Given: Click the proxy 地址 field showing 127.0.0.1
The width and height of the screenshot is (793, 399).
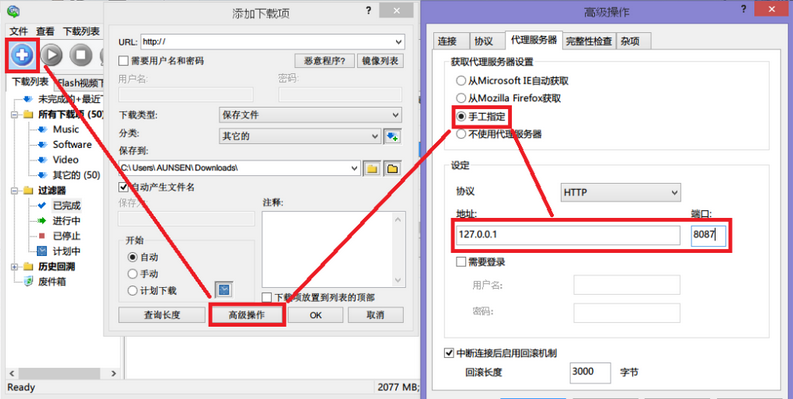Looking at the screenshot, I should [568, 235].
